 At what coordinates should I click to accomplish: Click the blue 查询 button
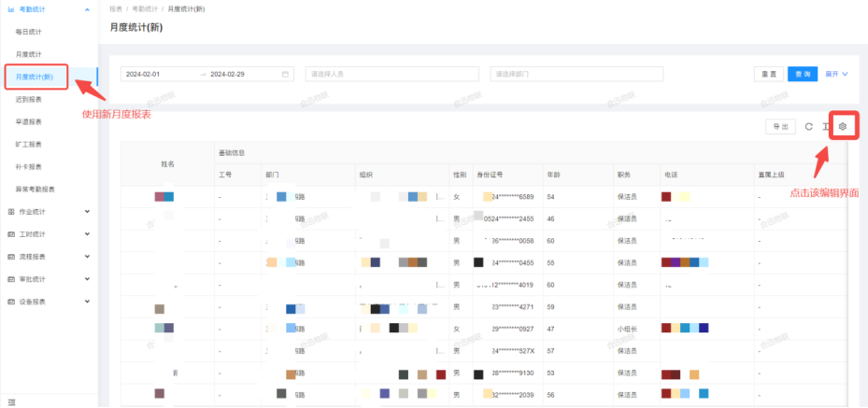803,74
